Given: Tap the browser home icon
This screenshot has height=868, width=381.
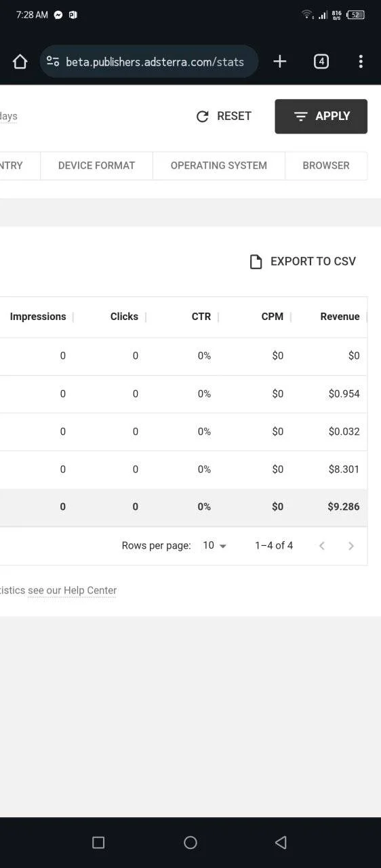Looking at the screenshot, I should (x=20, y=62).
